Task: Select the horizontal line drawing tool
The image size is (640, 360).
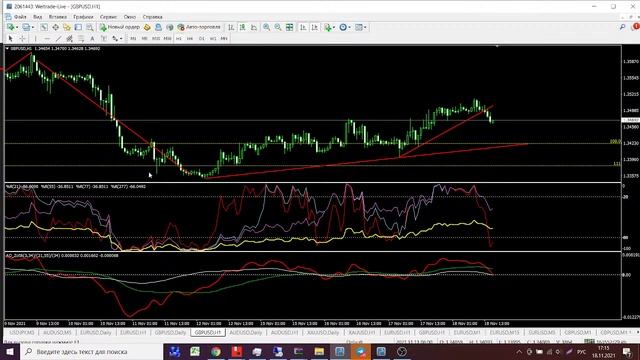Action: (x=47, y=38)
